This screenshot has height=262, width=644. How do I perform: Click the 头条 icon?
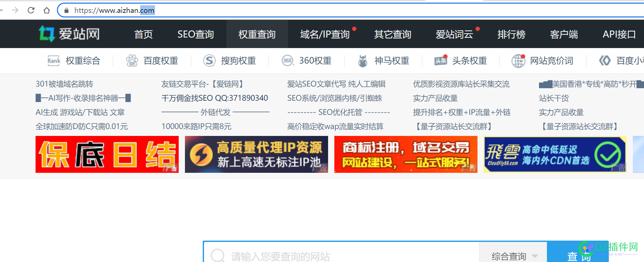[441, 61]
